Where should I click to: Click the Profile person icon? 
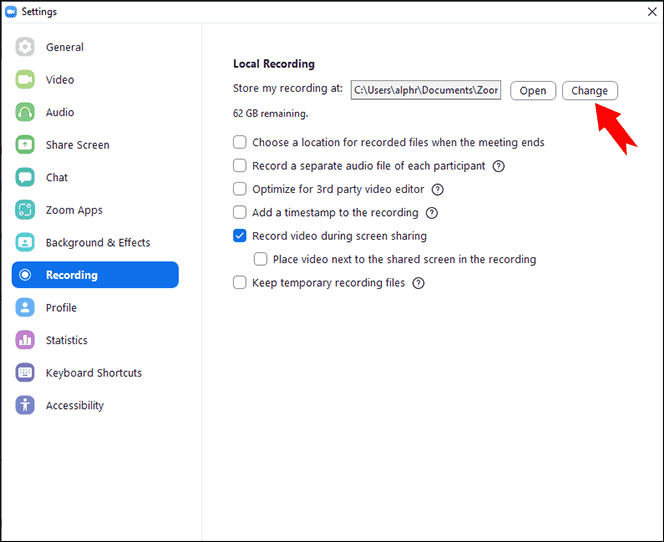click(25, 307)
